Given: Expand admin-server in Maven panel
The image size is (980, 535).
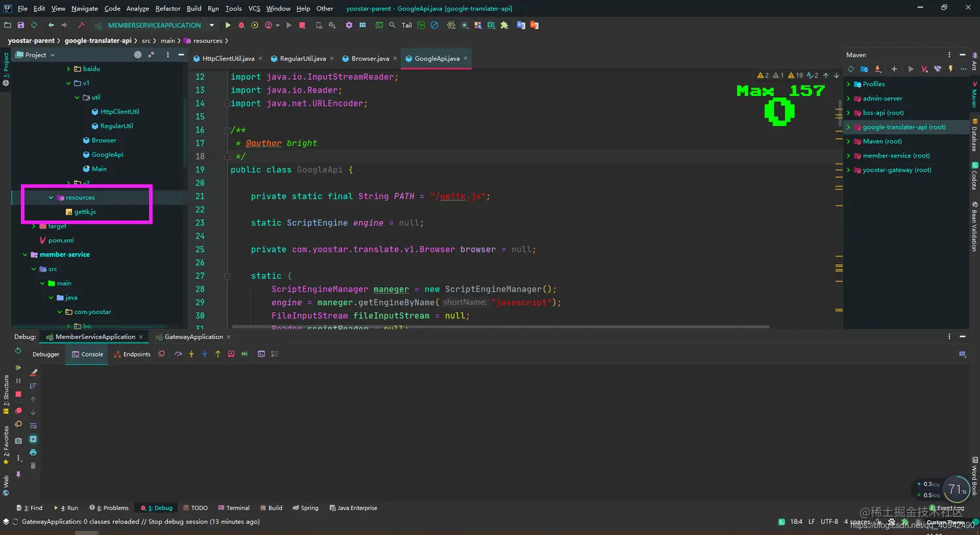Looking at the screenshot, I should (x=848, y=99).
